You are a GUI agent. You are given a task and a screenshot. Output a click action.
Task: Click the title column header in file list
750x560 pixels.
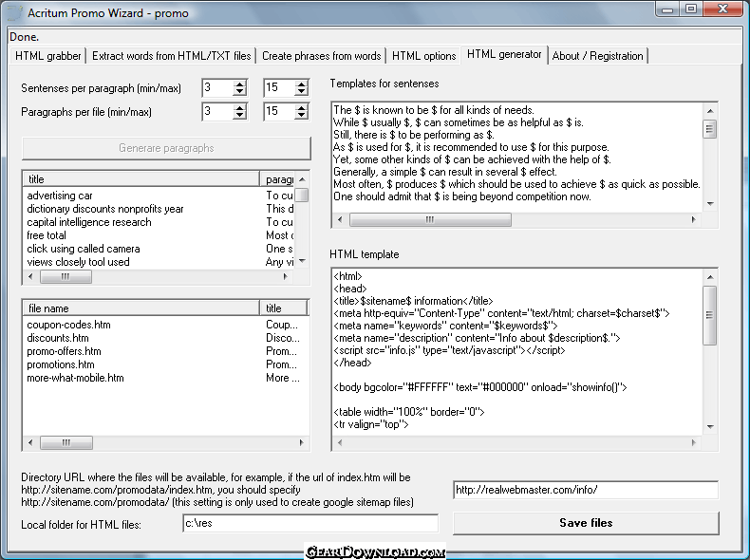click(283, 308)
